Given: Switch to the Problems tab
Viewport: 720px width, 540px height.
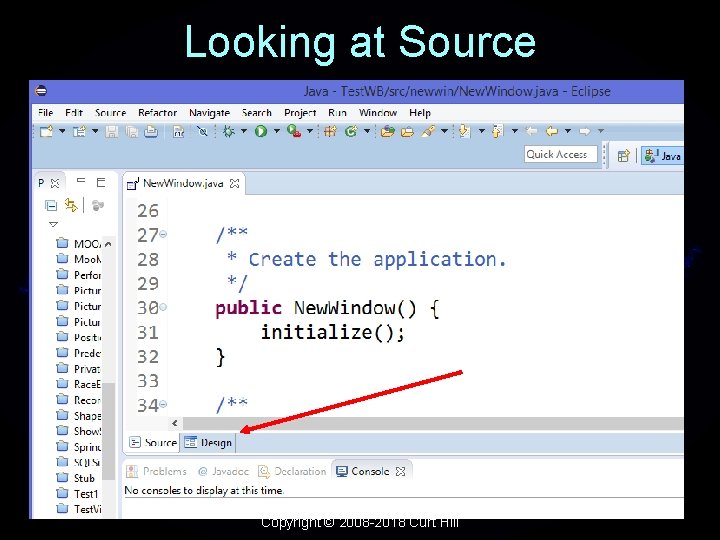Looking at the screenshot, I should click(157, 472).
